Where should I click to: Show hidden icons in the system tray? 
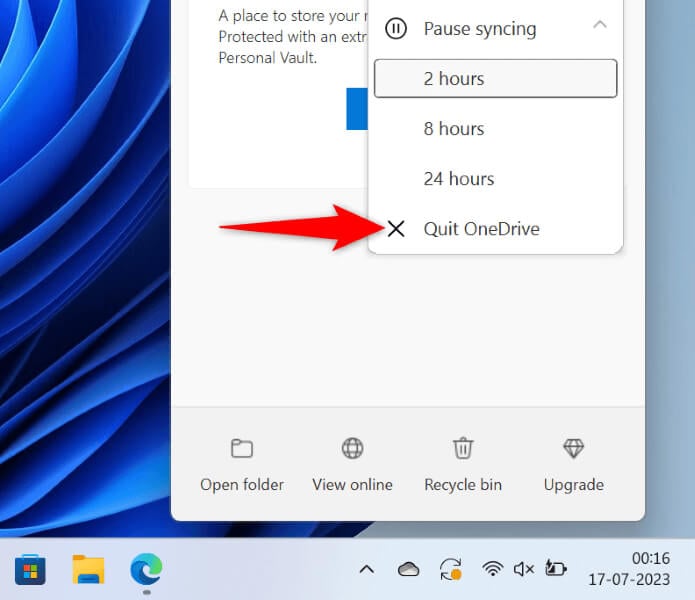pos(367,569)
